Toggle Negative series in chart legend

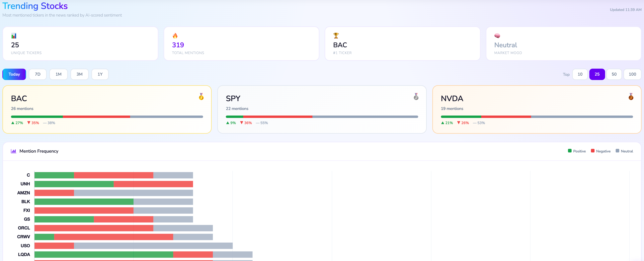click(601, 151)
